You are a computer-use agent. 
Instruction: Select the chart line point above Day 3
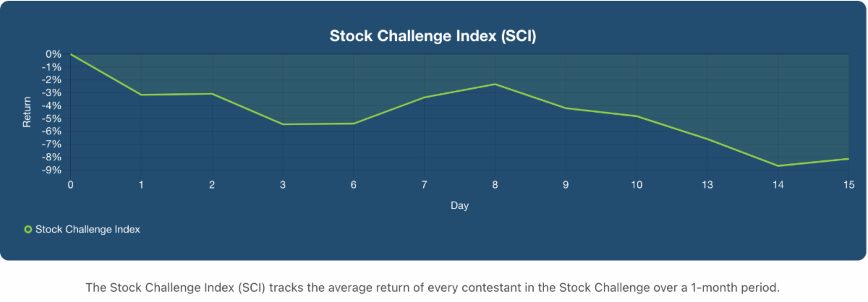point(283,124)
